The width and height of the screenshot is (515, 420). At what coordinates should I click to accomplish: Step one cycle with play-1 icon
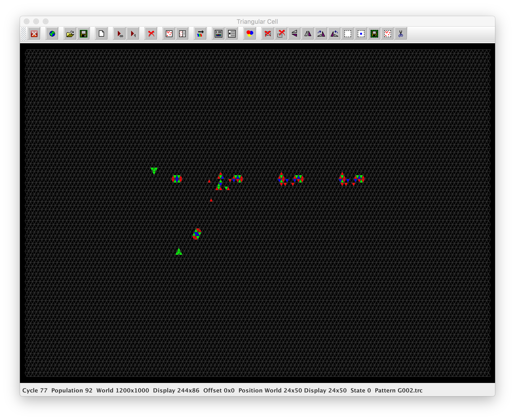(133, 34)
